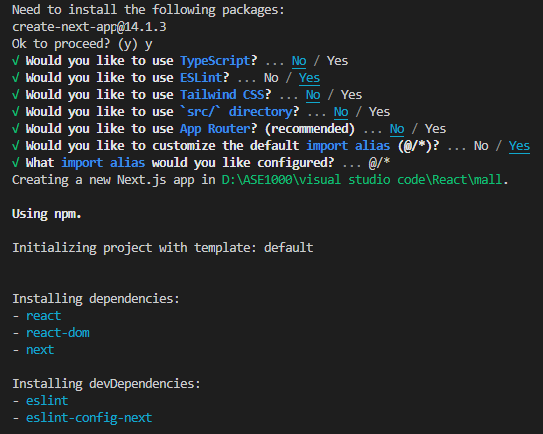Pick Yes on the Tailwind CSS question
This screenshot has height=434, width=543.
pos(351,95)
